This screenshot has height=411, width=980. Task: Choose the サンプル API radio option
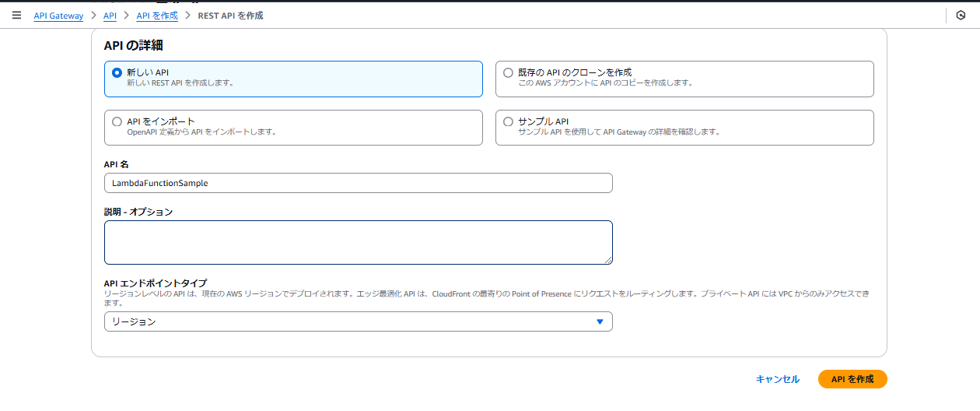coord(508,121)
